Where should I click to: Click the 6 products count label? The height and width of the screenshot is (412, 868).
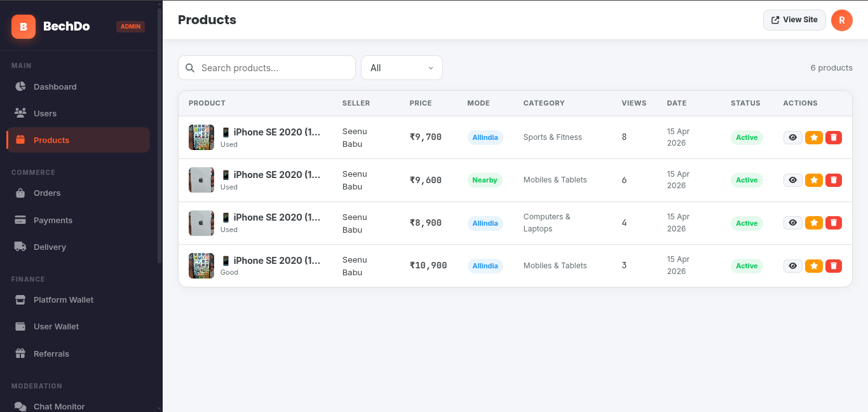click(x=832, y=68)
